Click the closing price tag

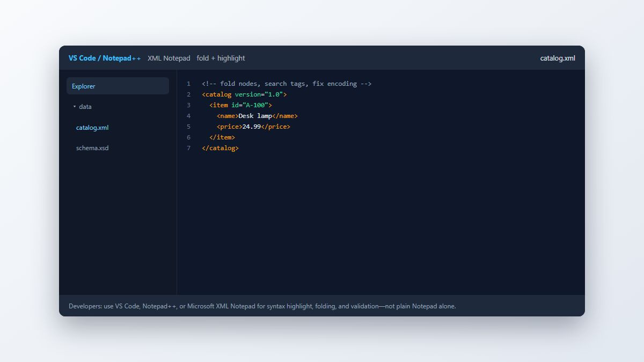coord(275,127)
